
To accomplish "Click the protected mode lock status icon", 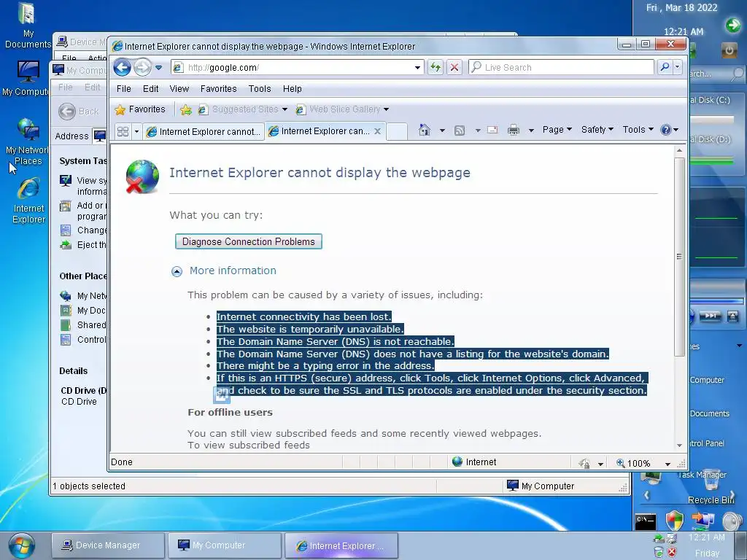I will coord(584,463).
